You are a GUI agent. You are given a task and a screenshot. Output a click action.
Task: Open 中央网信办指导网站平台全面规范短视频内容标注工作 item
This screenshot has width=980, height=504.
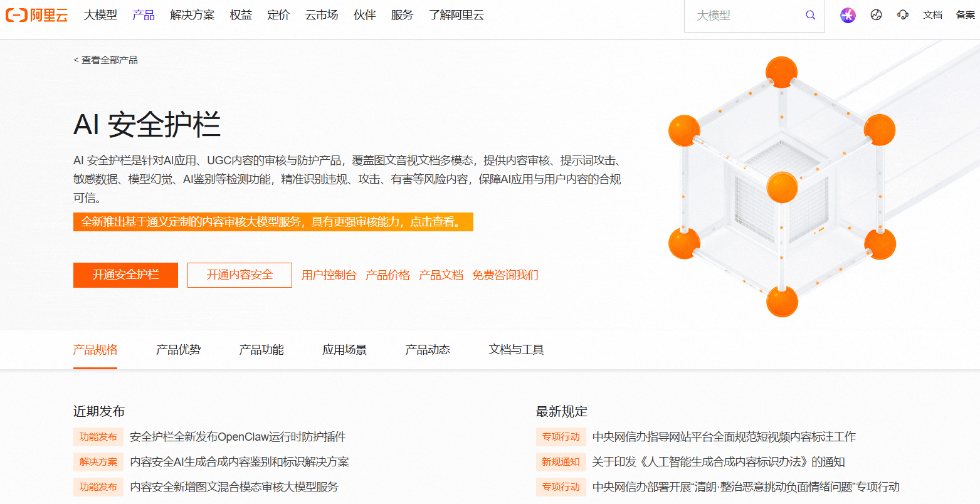click(724, 437)
